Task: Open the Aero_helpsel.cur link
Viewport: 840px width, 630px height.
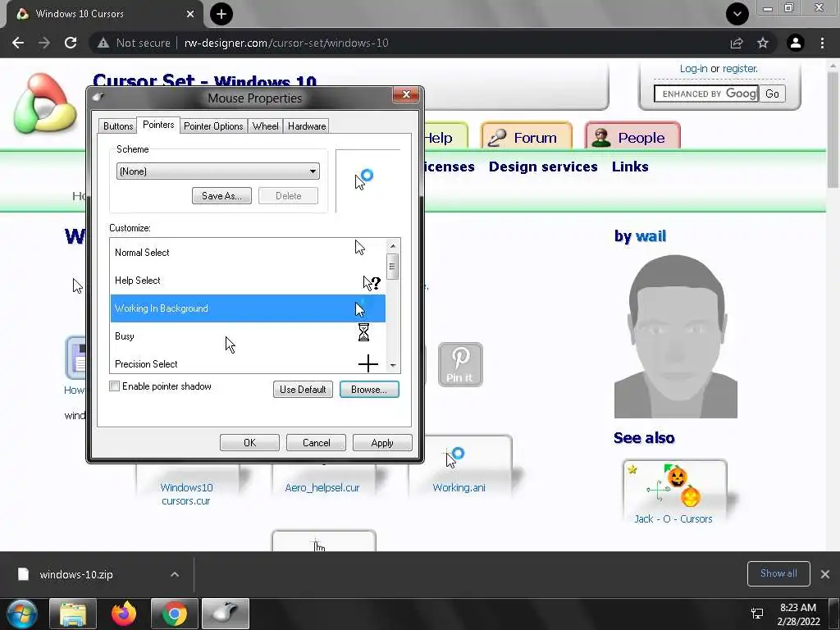Action: pyautogui.click(x=322, y=487)
